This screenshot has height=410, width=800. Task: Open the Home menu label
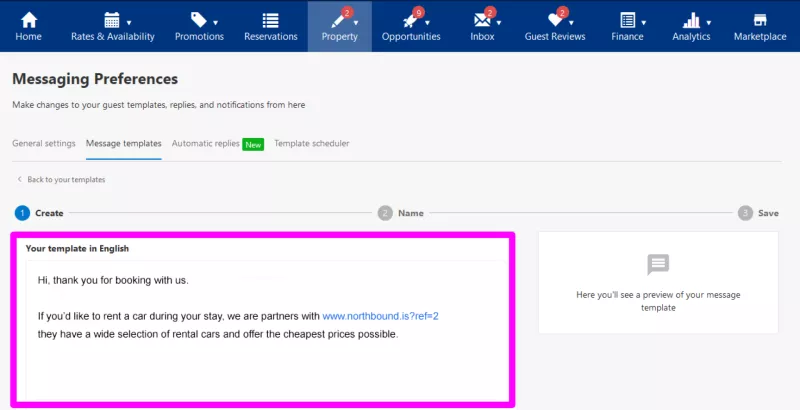[x=29, y=37]
